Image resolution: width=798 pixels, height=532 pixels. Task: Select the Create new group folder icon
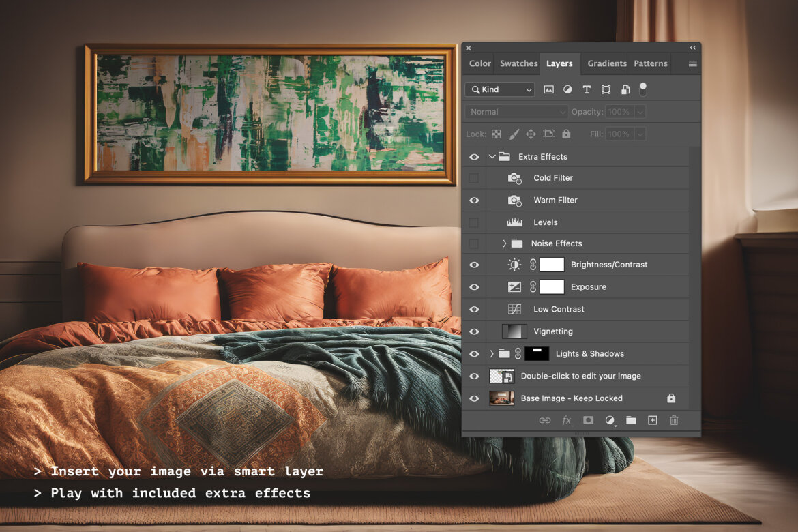[x=631, y=420]
